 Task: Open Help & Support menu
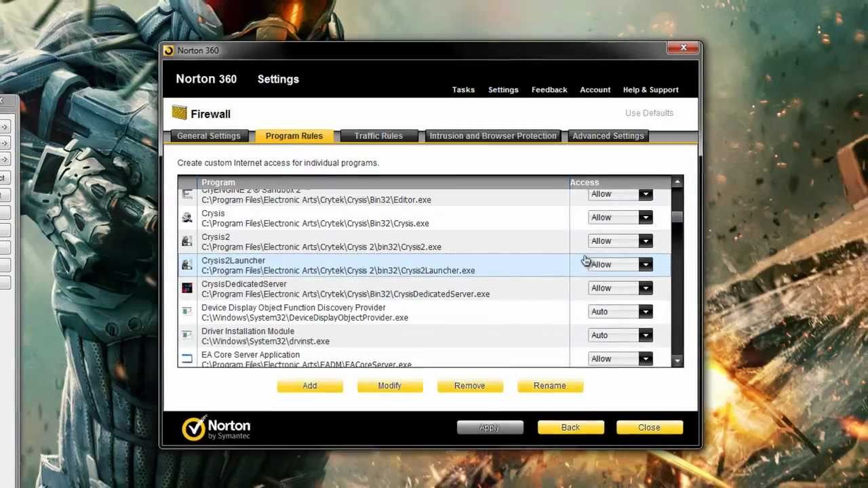[x=650, y=89]
